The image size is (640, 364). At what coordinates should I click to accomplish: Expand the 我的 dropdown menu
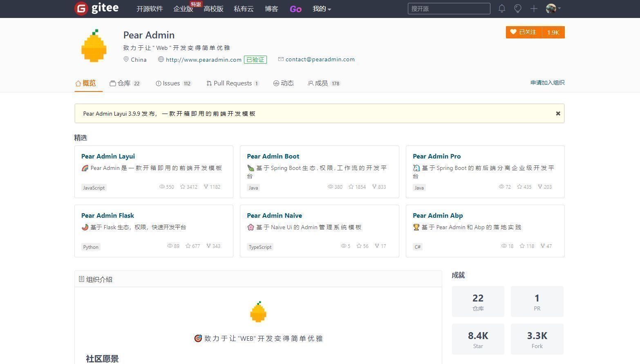322,9
